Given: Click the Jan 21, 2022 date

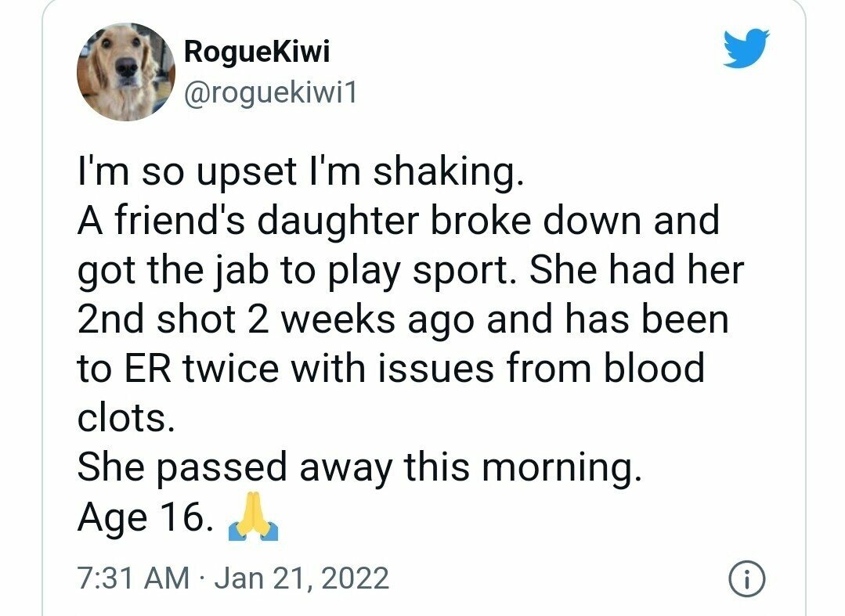Looking at the screenshot, I should (x=302, y=578).
